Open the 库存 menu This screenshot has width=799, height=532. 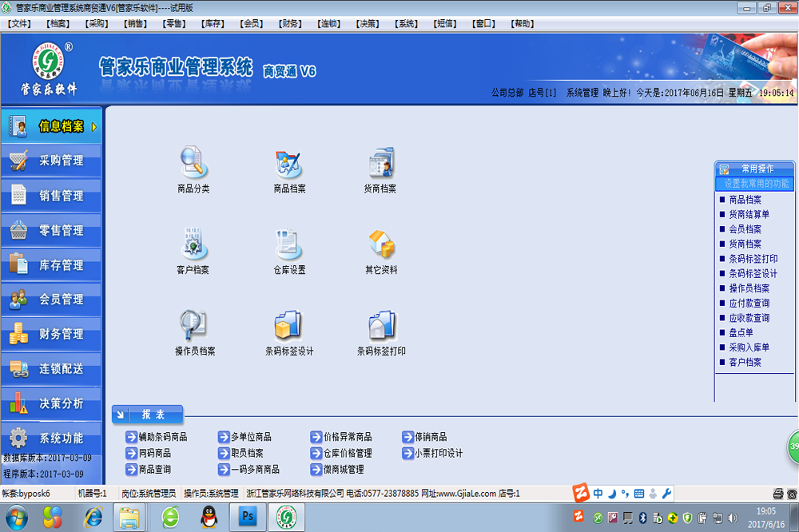point(213,23)
